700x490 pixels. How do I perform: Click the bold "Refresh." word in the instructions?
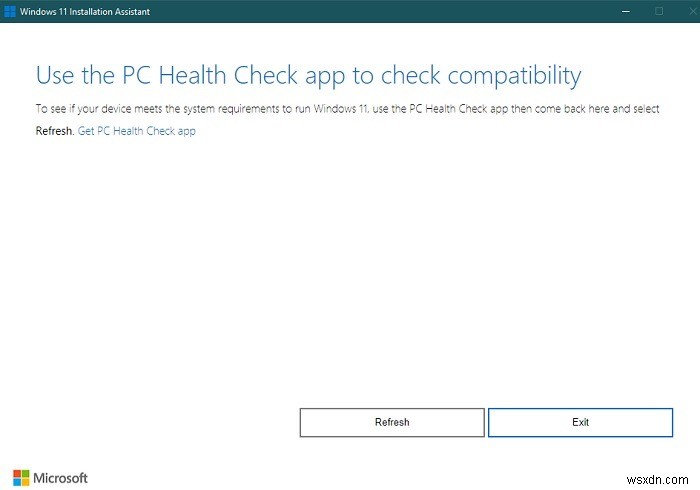point(54,131)
